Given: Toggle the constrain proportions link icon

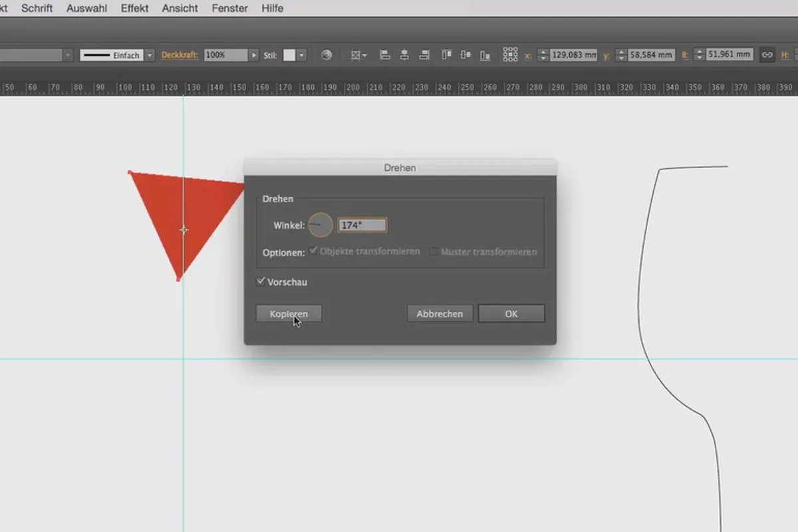Looking at the screenshot, I should point(767,55).
